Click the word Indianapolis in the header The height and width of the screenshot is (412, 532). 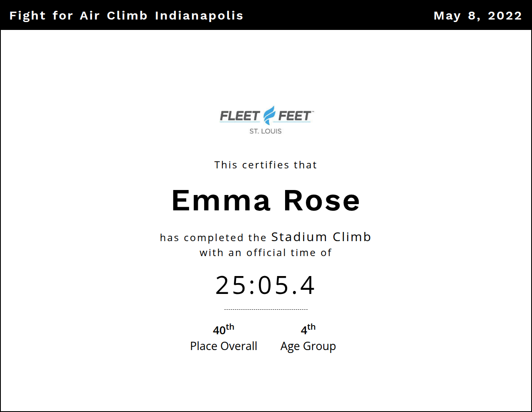(x=199, y=16)
